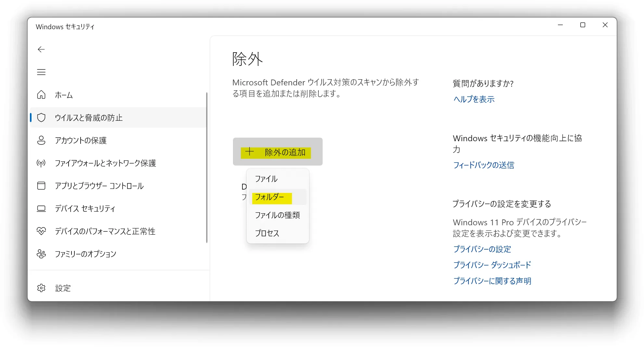
Task: Close the Windows セキュリティ window
Action: [605, 25]
